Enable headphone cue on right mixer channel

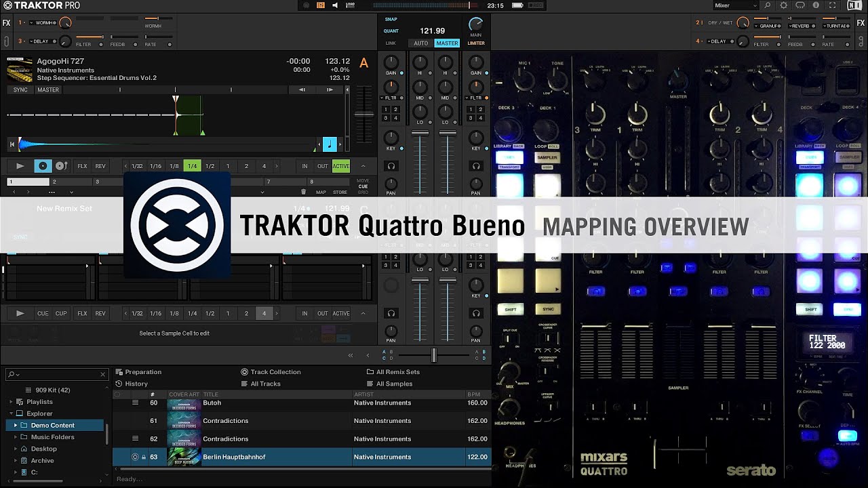476,166
